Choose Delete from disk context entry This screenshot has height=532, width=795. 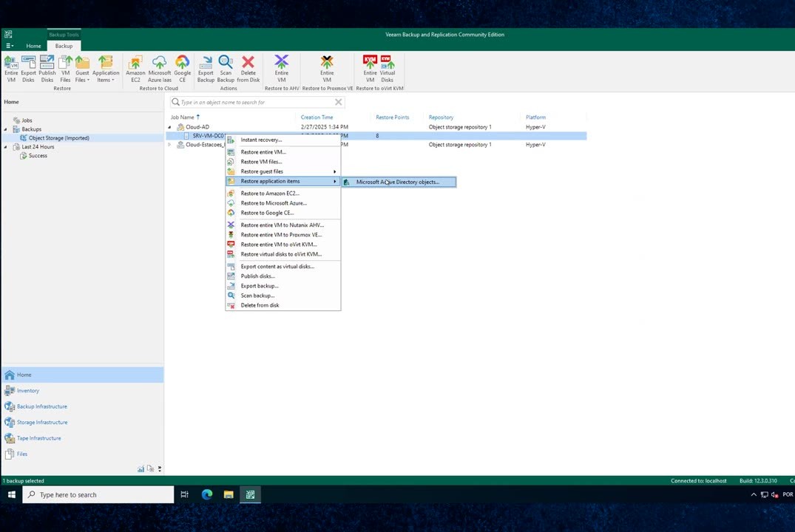click(283, 305)
